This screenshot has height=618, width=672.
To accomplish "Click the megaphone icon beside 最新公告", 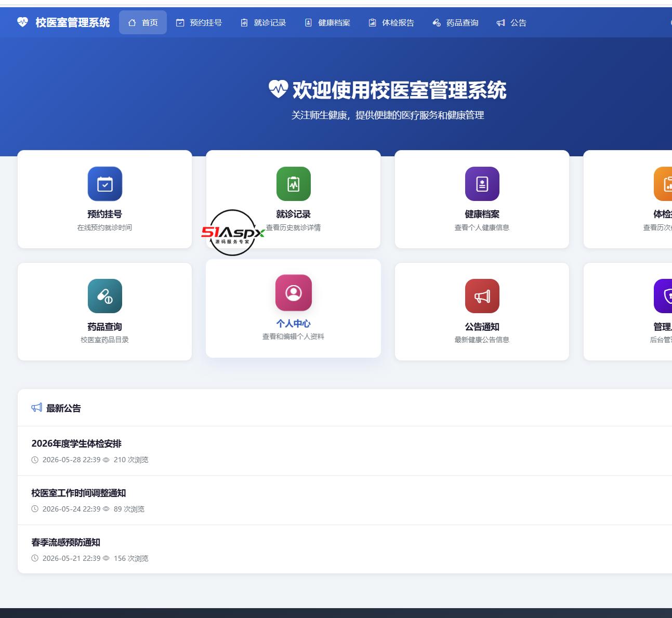I will pos(37,408).
